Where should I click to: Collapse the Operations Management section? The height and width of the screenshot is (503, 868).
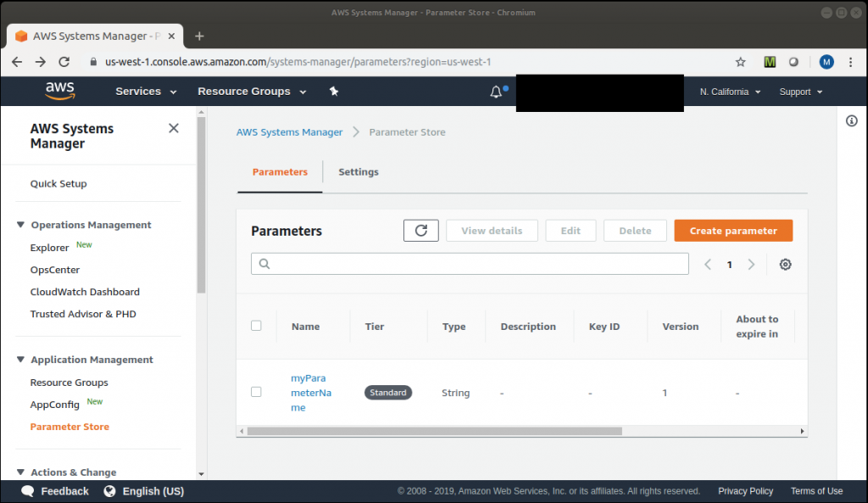(x=21, y=225)
